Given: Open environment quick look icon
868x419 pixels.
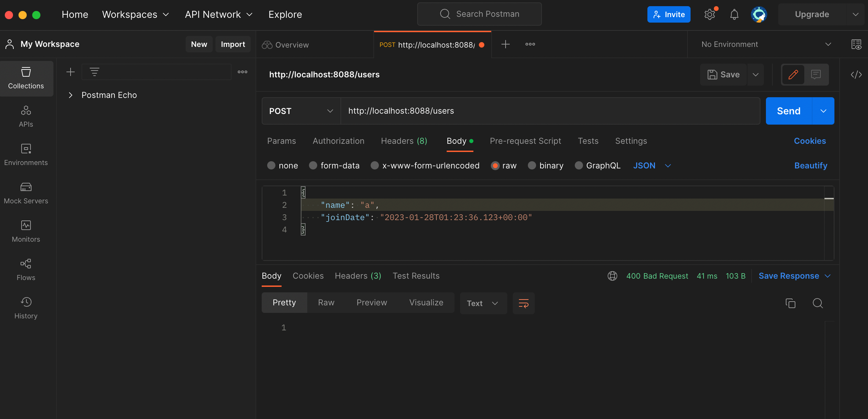Looking at the screenshot, I should click(x=856, y=44).
